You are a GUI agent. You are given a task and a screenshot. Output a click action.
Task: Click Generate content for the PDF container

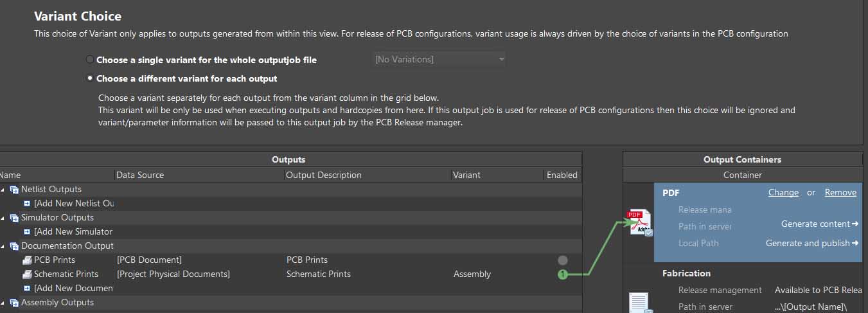(x=819, y=224)
